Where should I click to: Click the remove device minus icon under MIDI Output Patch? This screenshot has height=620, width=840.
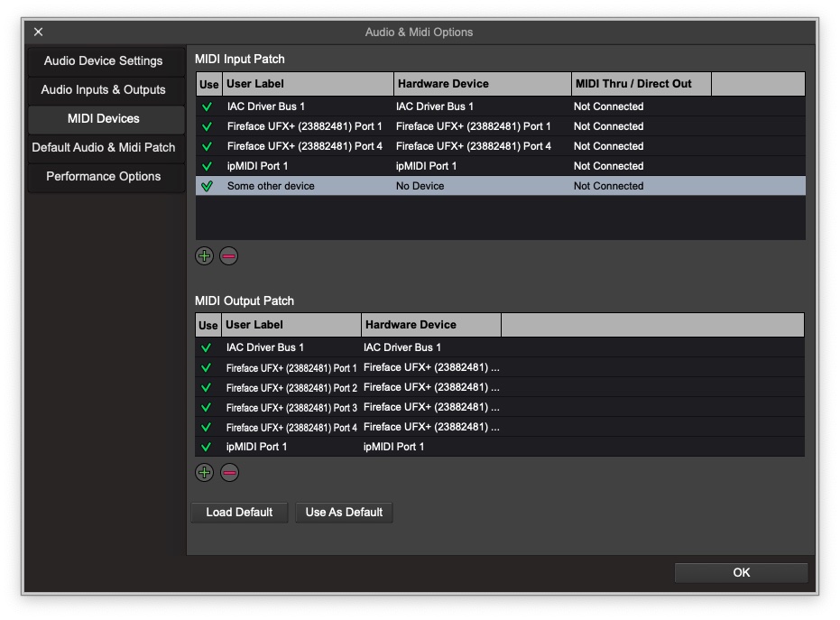point(227,472)
